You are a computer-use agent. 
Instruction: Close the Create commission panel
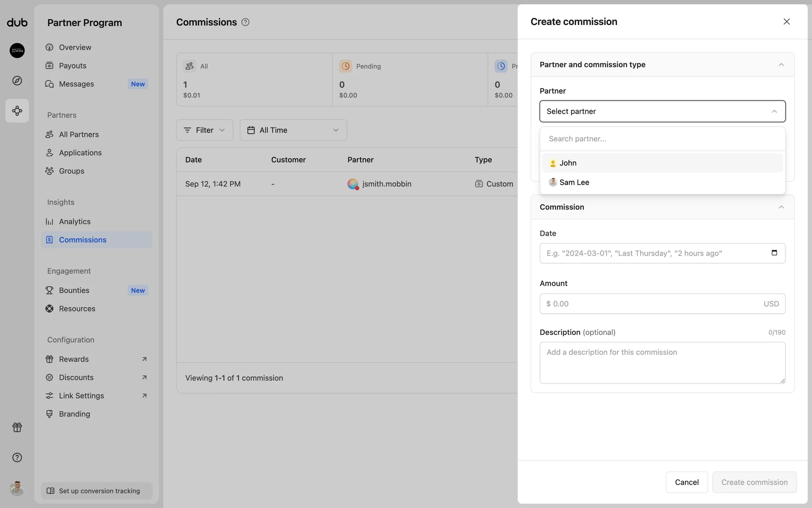[x=786, y=22]
